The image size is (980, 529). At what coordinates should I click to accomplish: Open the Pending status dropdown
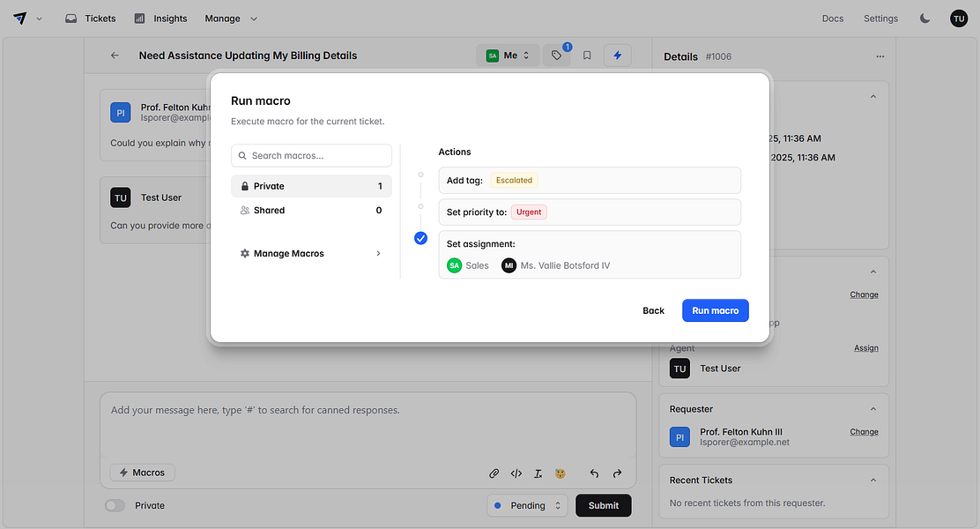[527, 505]
